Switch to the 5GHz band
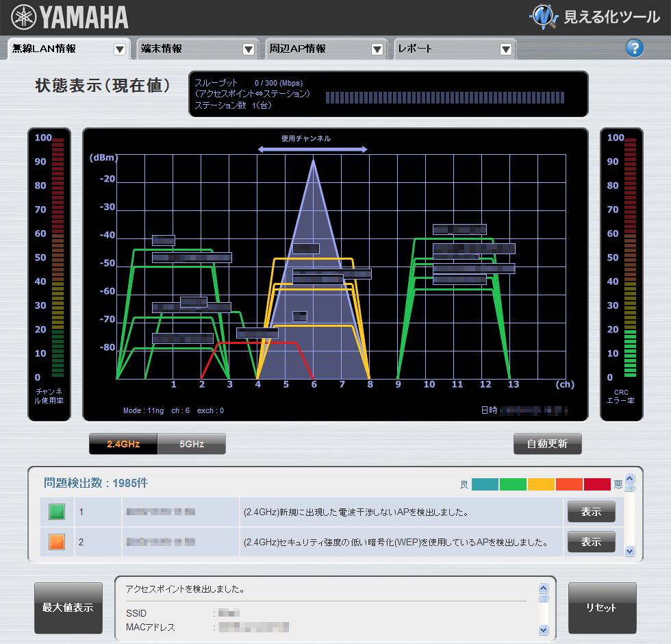Image resolution: width=671 pixels, height=644 pixels. (192, 444)
